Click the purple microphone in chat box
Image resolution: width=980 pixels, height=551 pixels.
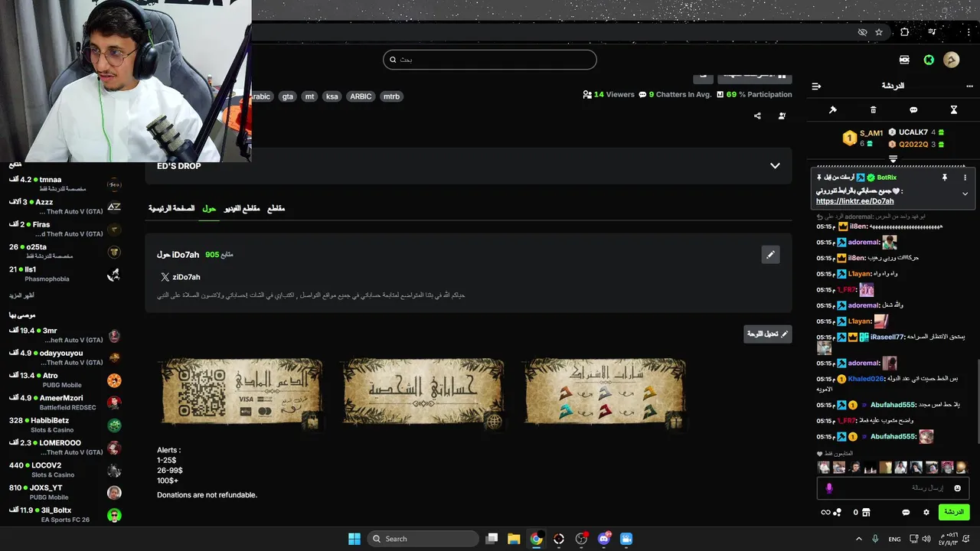pos(828,488)
